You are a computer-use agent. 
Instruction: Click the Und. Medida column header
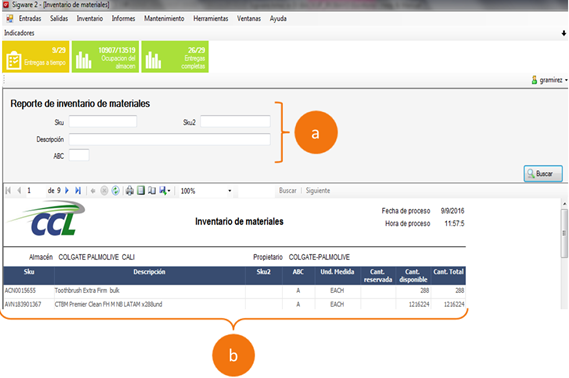337,275
